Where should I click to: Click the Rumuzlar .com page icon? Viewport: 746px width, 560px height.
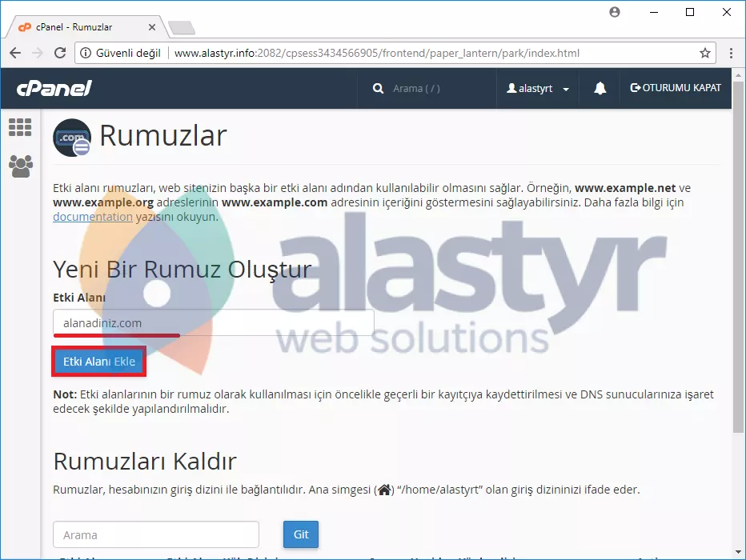click(72, 138)
